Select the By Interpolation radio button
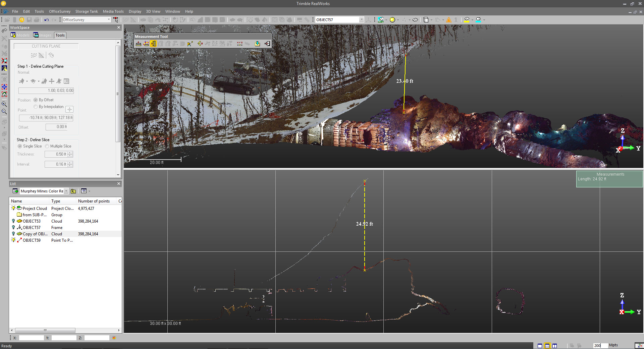Image resolution: width=644 pixels, height=349 pixels. coord(36,107)
